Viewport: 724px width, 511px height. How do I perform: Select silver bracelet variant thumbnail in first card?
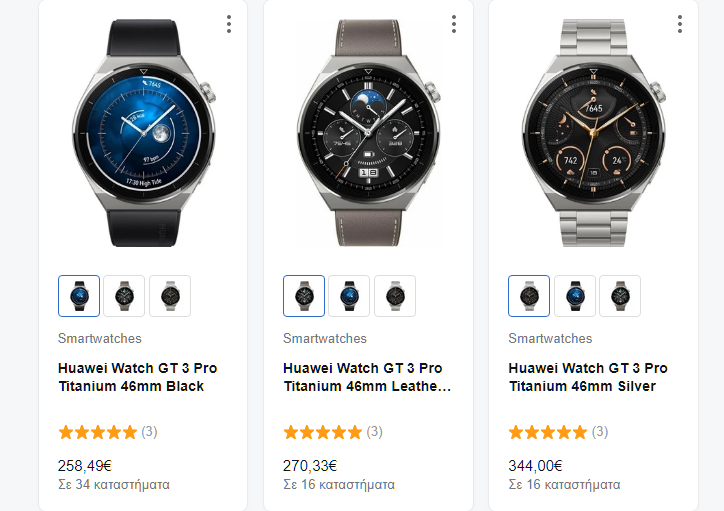pyautogui.click(x=170, y=296)
